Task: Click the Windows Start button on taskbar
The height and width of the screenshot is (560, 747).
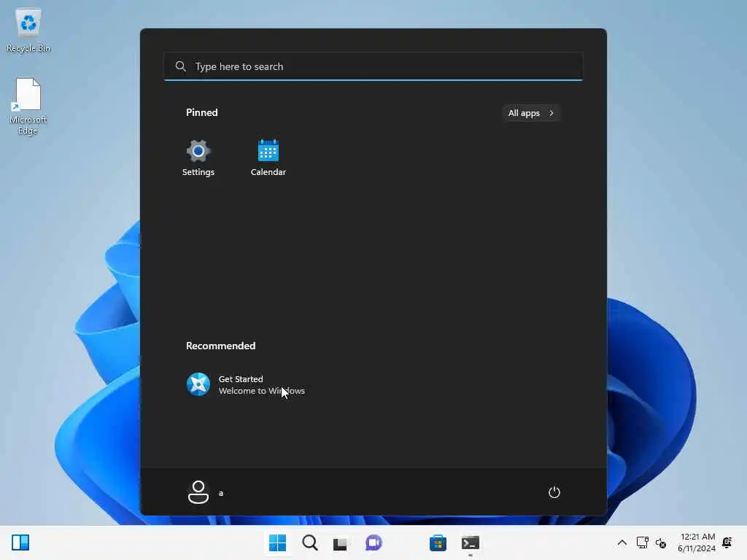Action: click(277, 542)
